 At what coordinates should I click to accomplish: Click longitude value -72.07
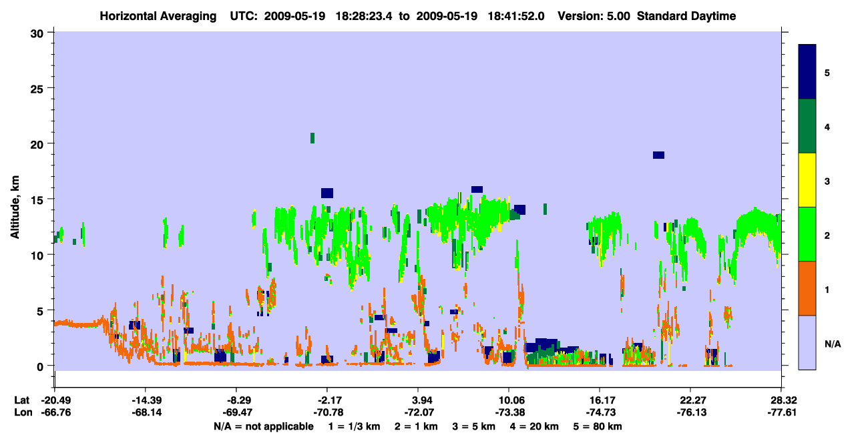pyautogui.click(x=418, y=412)
